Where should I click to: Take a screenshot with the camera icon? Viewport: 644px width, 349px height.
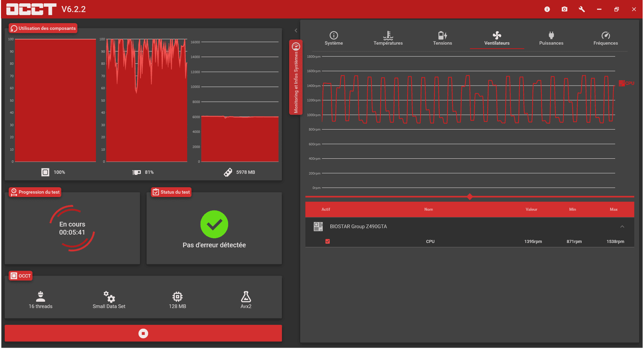[565, 9]
